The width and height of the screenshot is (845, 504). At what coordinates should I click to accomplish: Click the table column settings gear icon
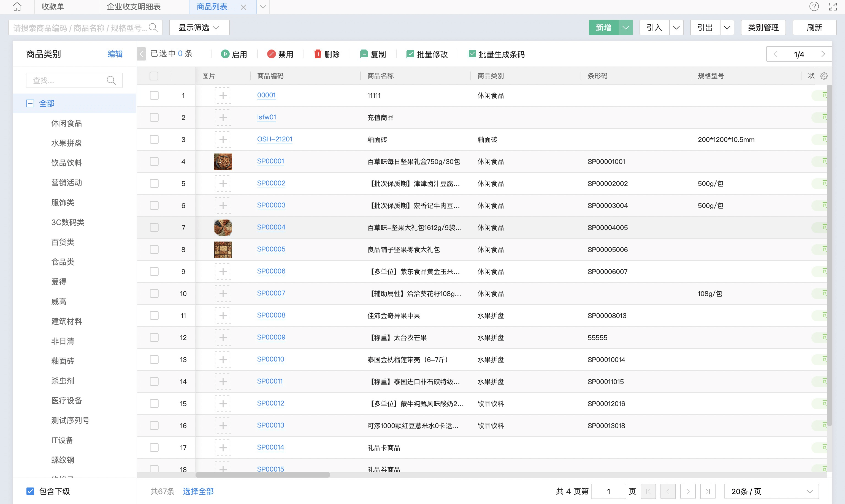point(824,76)
